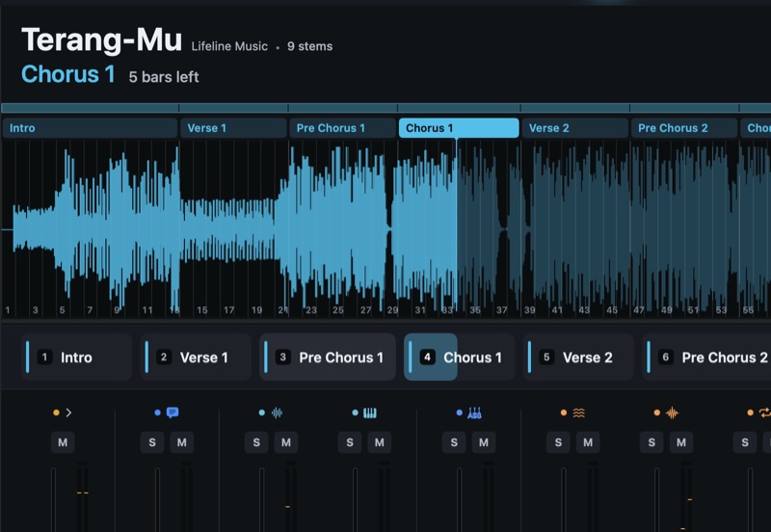Solo the orange waveform channel
Viewport: 771px width, 532px height.
coord(651,442)
